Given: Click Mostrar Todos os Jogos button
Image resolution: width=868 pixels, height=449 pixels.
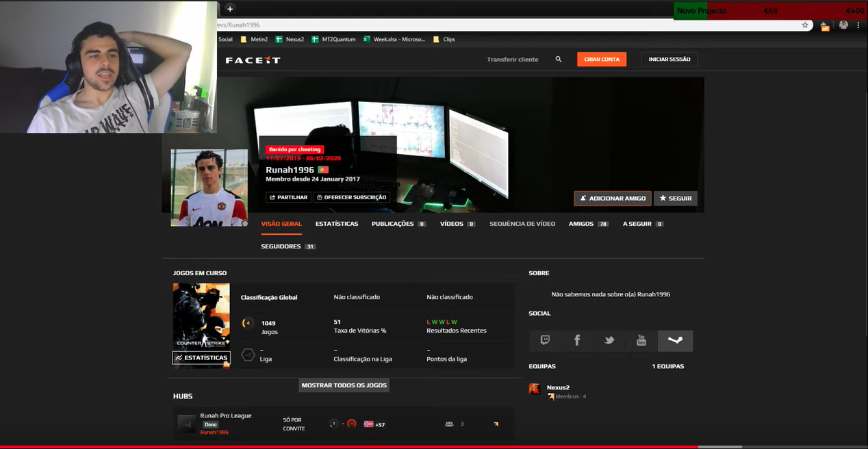Looking at the screenshot, I should [344, 385].
